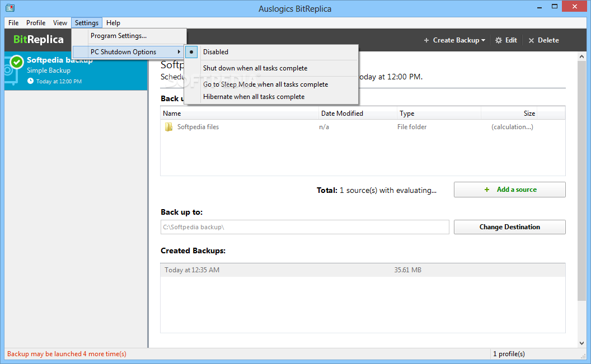Choose Go to Sleep Mode when all tasks complete
This screenshot has width=591, height=364.
click(271, 84)
